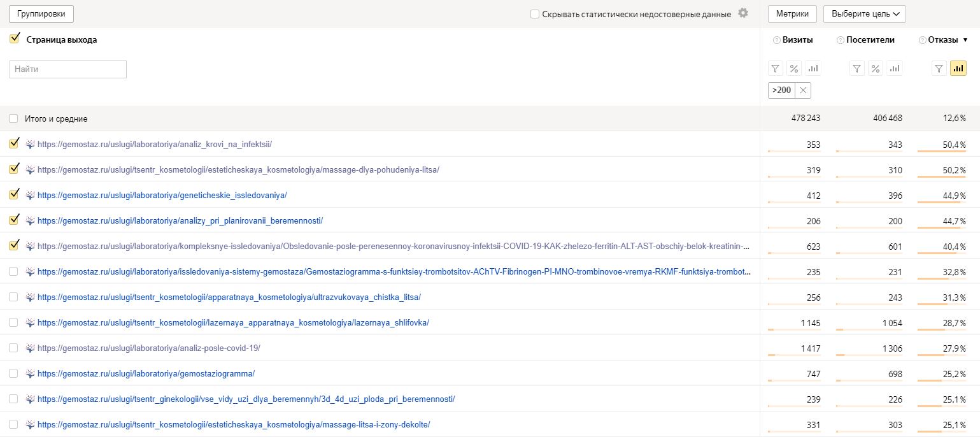Screen dimensions: 980x437
Task: Open the Группировки menu
Action: pyautogui.click(x=41, y=14)
